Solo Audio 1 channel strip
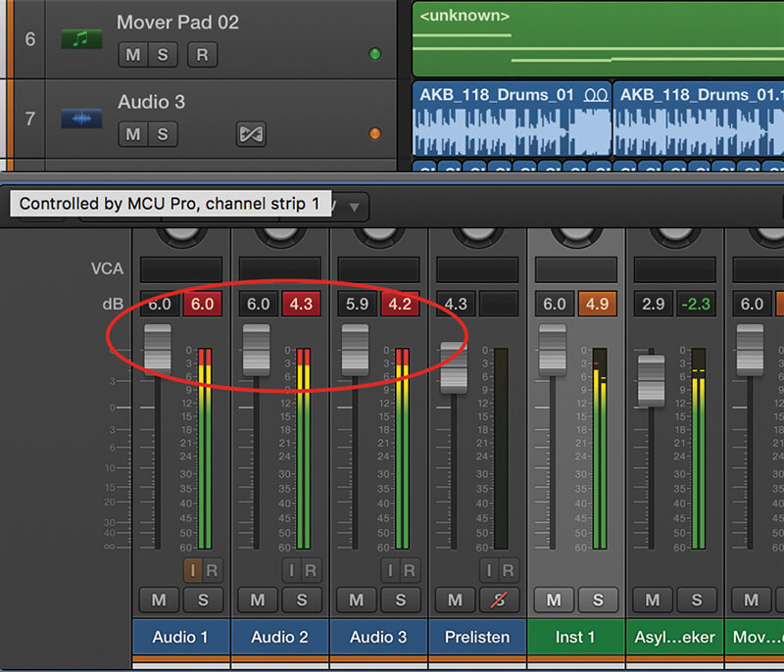Image resolution: width=784 pixels, height=672 pixels. click(x=203, y=600)
